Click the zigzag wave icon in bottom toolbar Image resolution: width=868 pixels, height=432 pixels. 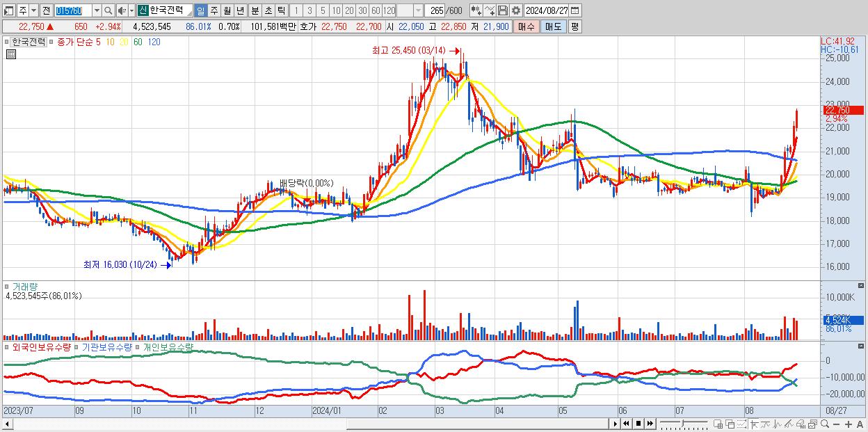777,424
